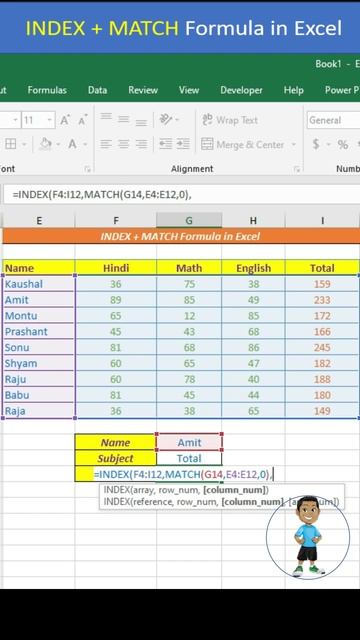Decrease the cell indent

click(165, 144)
